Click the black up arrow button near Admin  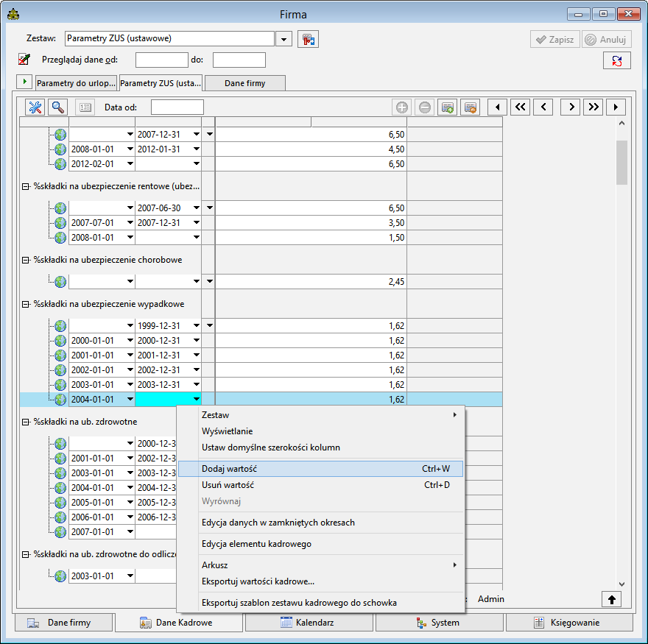[x=612, y=599]
